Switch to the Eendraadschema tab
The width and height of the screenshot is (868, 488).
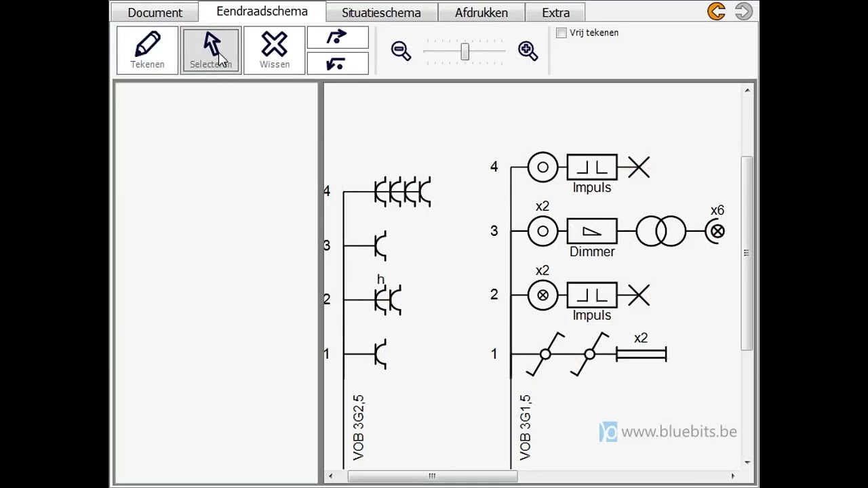click(x=262, y=12)
